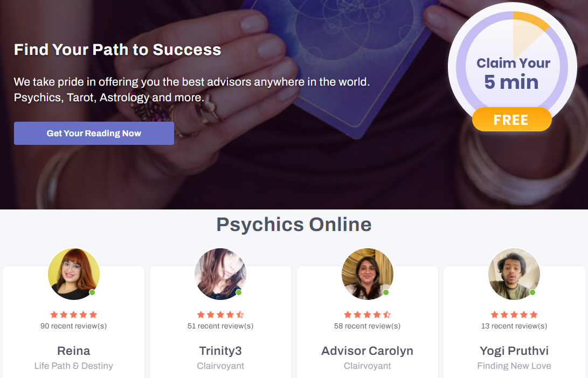Click Reina's green online status dot

pyautogui.click(x=92, y=292)
